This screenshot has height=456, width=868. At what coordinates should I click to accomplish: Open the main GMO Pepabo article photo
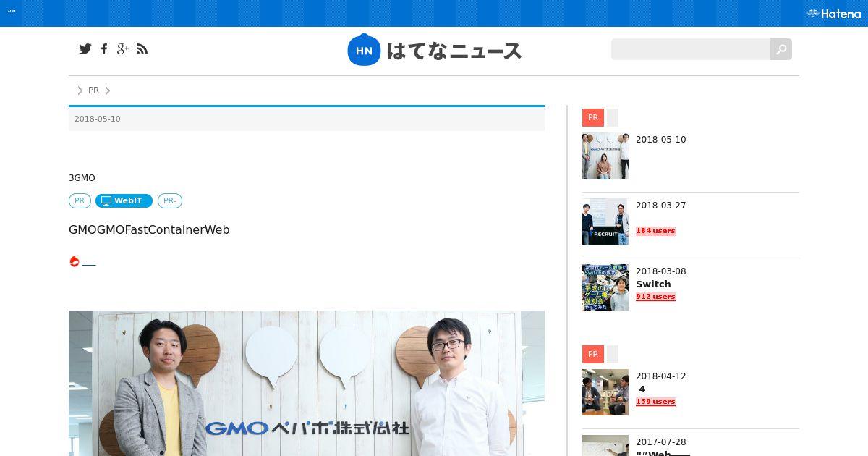click(x=307, y=383)
